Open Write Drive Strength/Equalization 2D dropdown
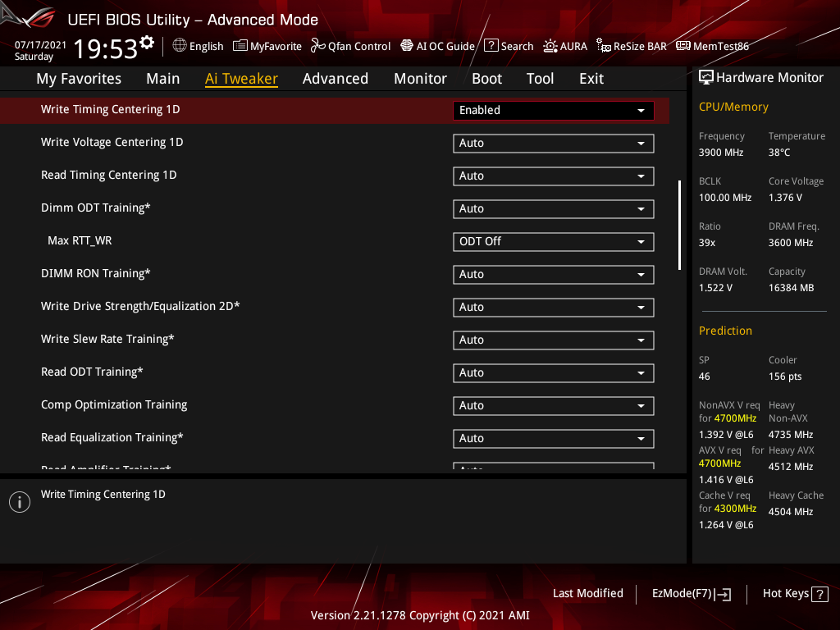This screenshot has height=630, width=840. pos(554,307)
